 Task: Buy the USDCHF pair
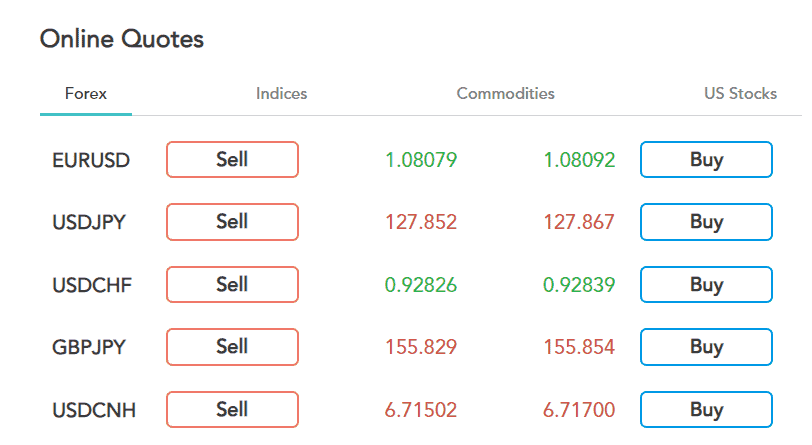(706, 284)
